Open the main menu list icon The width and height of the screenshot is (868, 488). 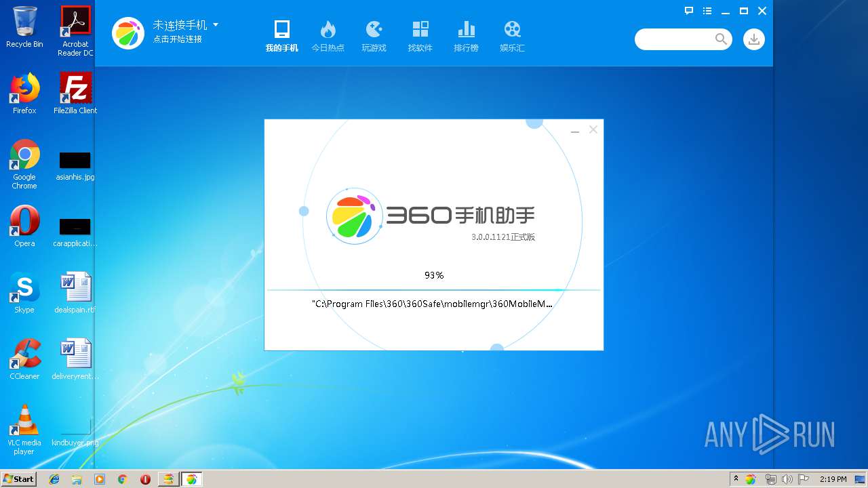click(x=707, y=11)
